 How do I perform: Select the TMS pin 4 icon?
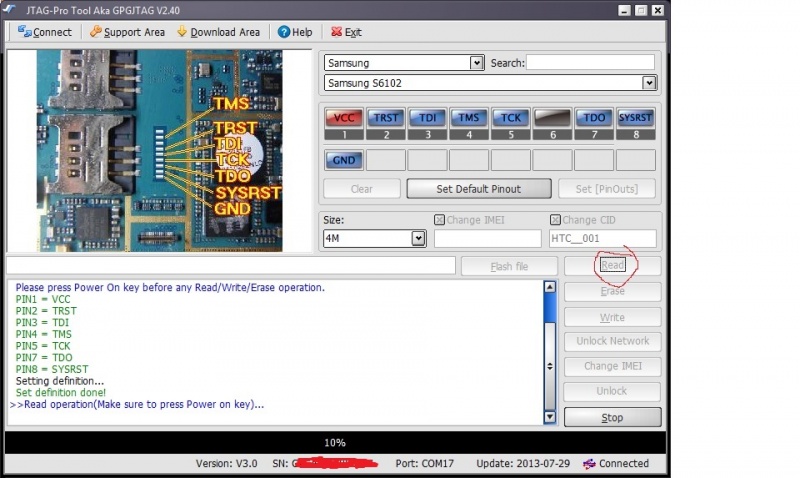pyautogui.click(x=469, y=118)
